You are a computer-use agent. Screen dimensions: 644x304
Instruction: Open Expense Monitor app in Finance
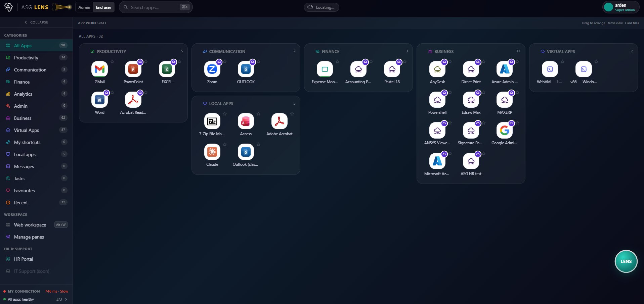pos(325,69)
